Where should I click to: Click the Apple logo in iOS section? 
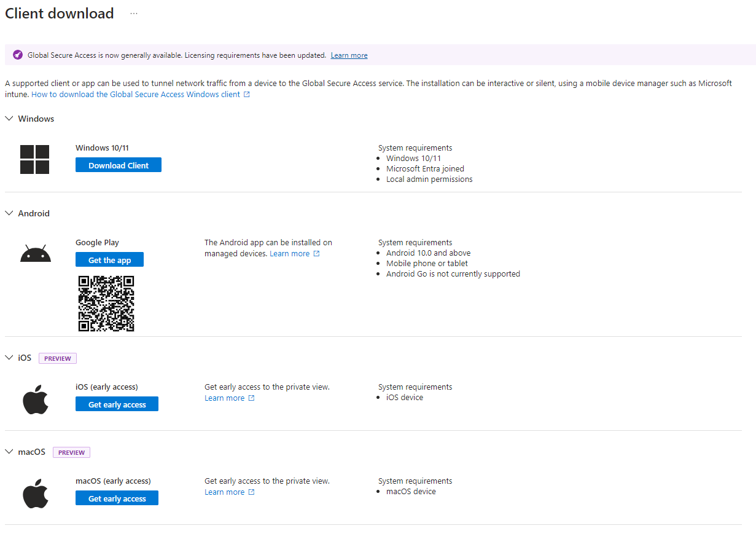pyautogui.click(x=36, y=400)
